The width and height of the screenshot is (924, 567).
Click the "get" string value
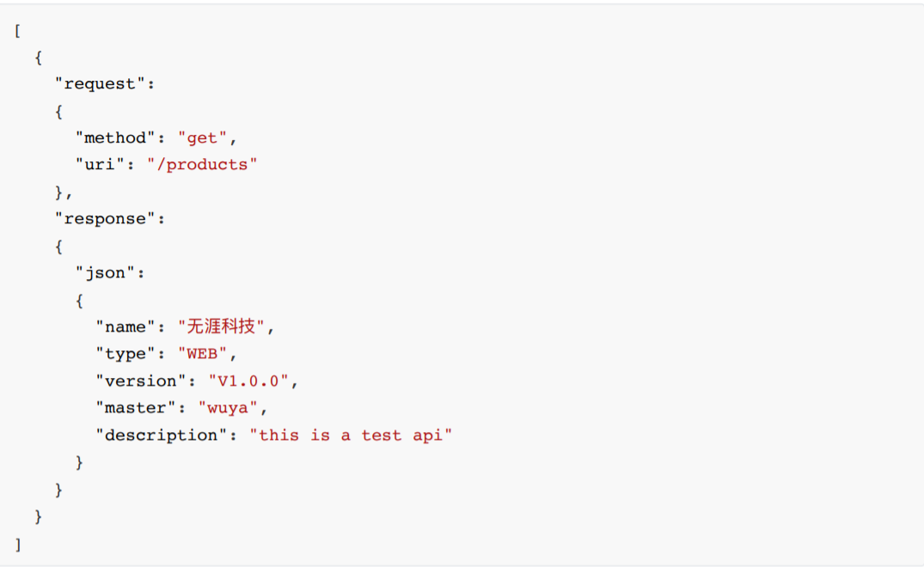click(x=202, y=137)
